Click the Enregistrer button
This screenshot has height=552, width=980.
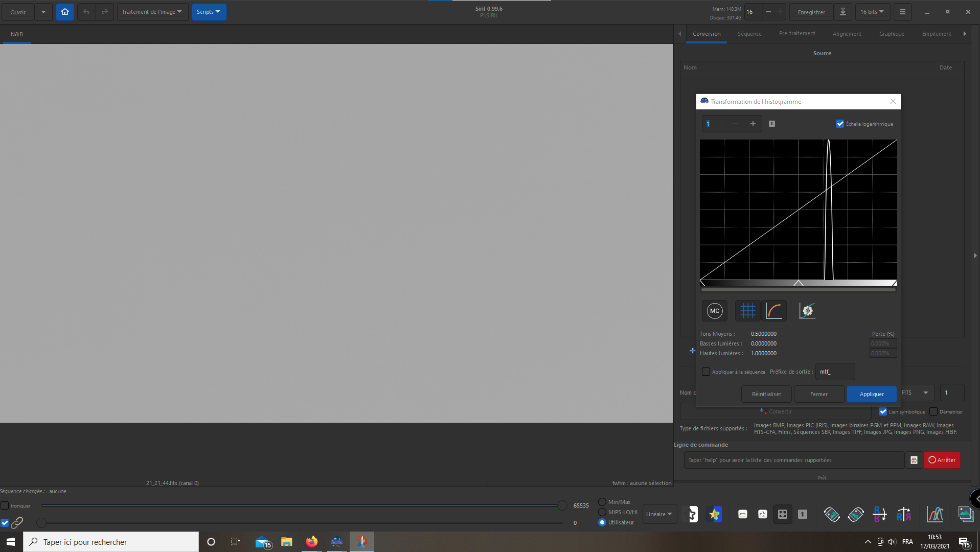pos(811,12)
